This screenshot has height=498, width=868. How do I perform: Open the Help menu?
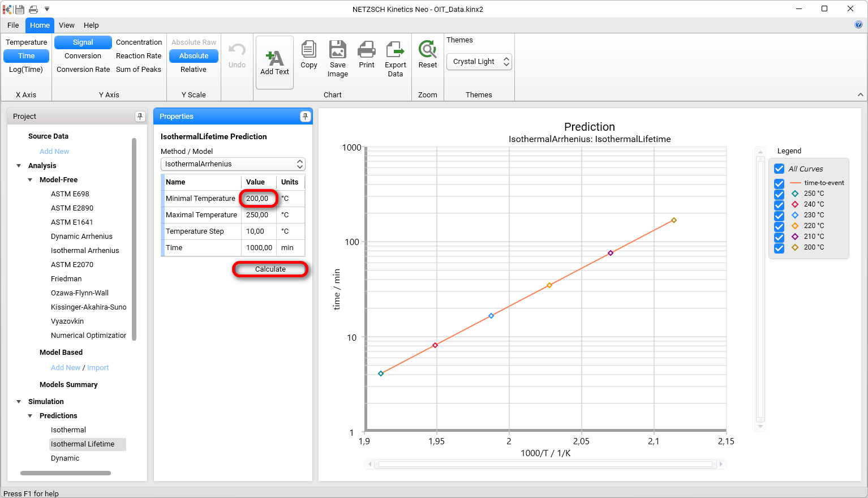coord(91,25)
